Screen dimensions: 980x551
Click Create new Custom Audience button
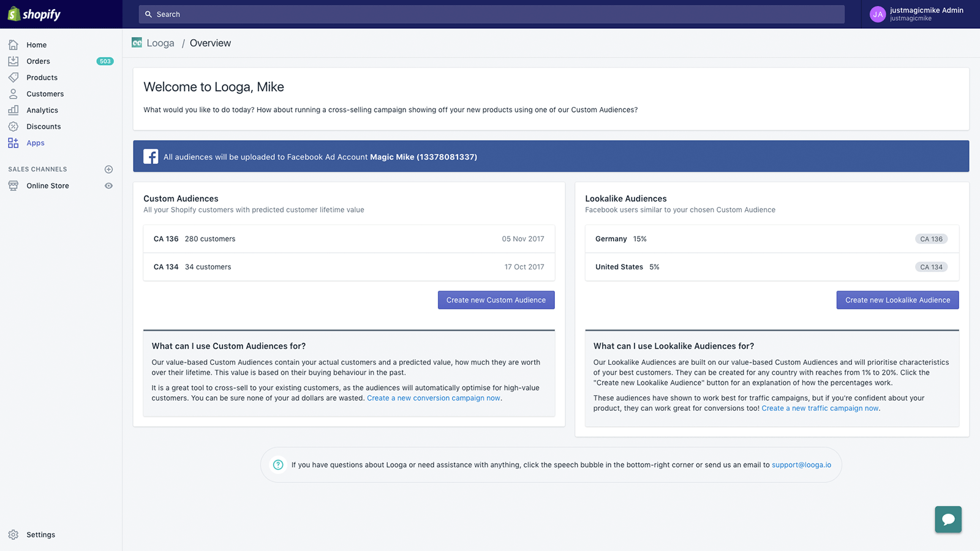click(496, 300)
